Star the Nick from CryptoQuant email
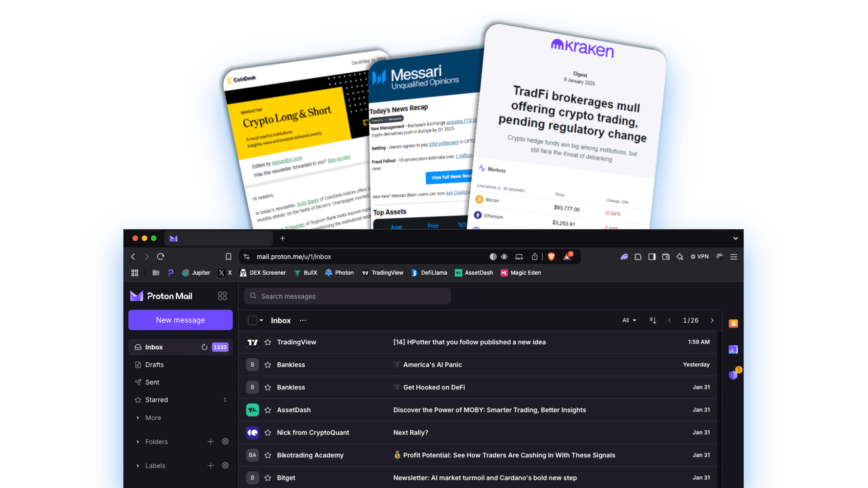The height and width of the screenshot is (488, 868). coord(268,432)
